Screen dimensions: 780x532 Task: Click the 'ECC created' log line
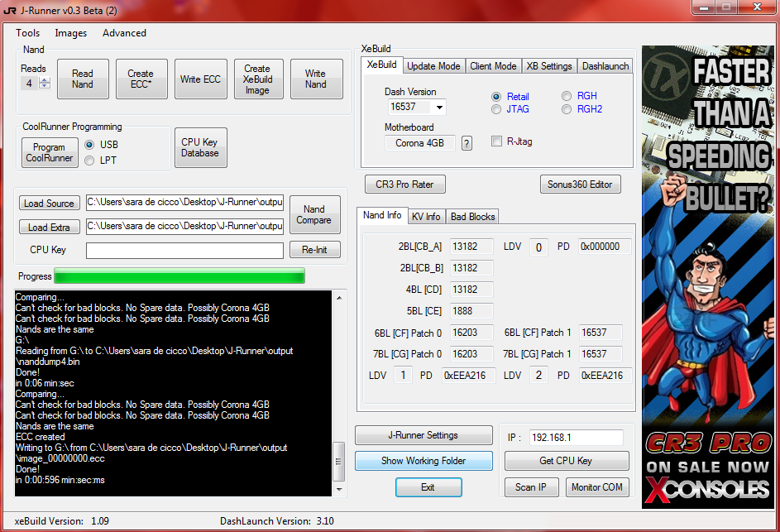pos(41,437)
